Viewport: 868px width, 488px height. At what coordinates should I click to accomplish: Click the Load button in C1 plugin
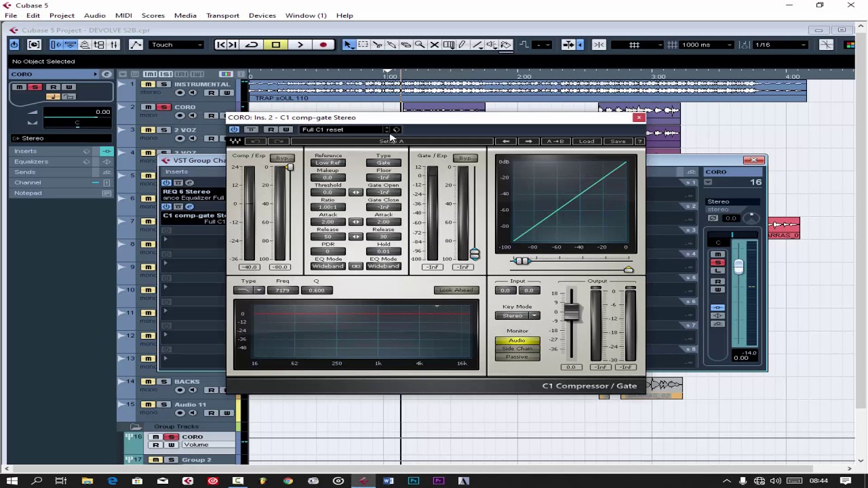[x=587, y=141]
